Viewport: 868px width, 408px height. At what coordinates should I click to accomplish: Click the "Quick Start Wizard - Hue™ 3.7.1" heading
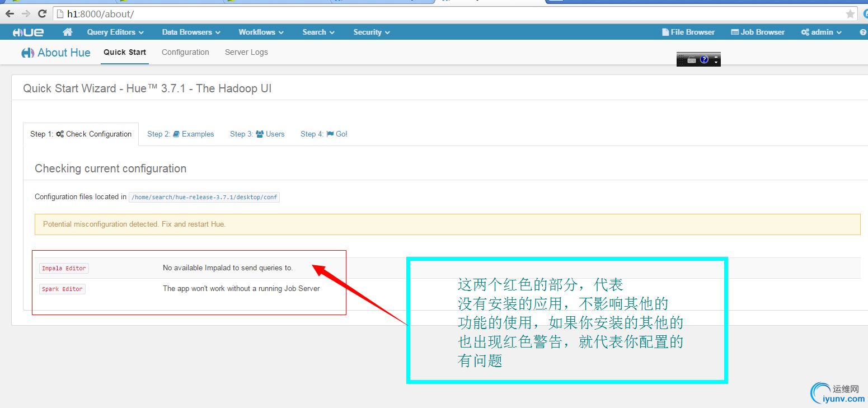(x=147, y=88)
